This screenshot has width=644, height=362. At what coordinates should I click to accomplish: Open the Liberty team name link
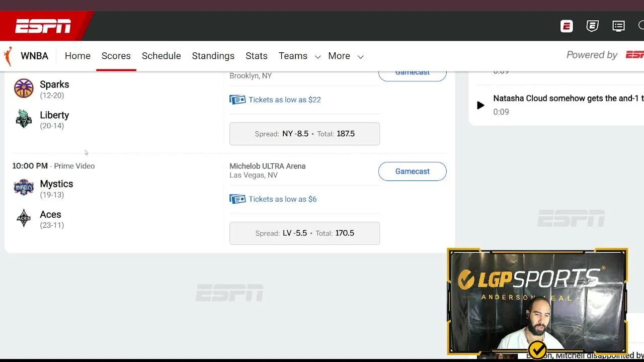point(54,115)
